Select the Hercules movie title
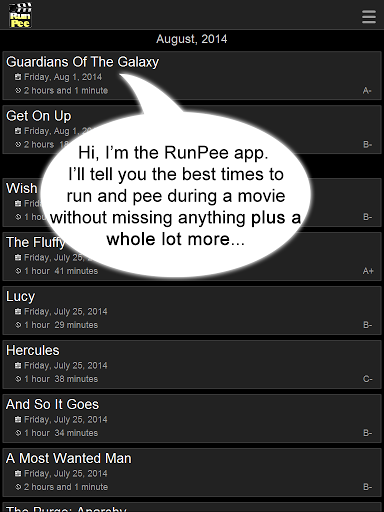The image size is (384, 512). point(33,350)
